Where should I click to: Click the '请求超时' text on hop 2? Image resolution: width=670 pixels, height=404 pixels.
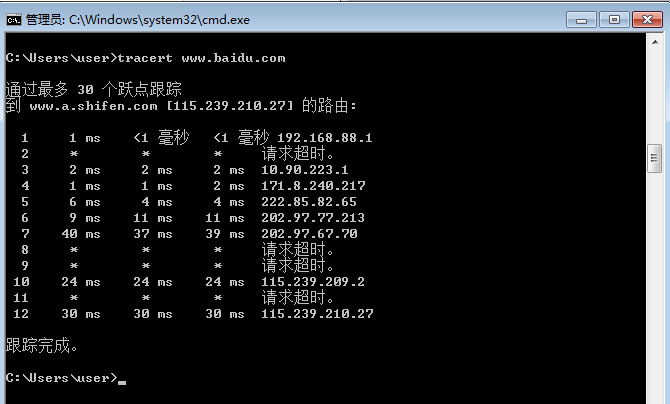297,154
